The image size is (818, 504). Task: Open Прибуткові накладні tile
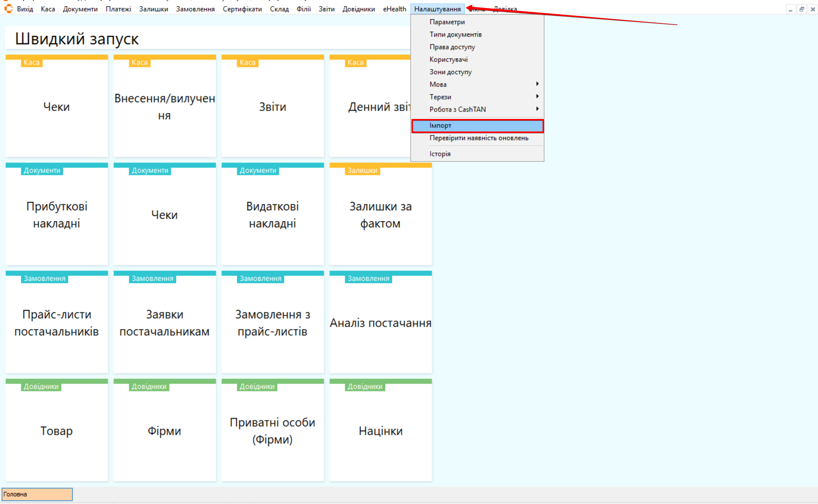pos(56,214)
